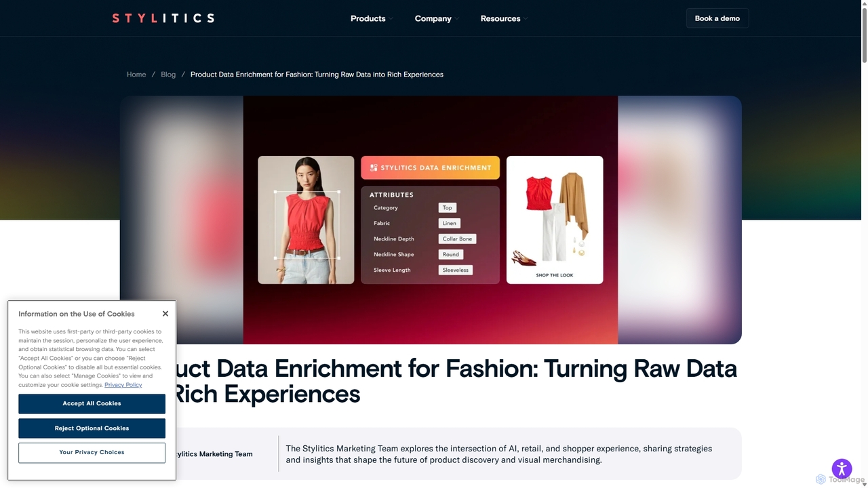Accept all cookies
Image resolution: width=868 pixels, height=488 pixels.
pyautogui.click(x=92, y=403)
